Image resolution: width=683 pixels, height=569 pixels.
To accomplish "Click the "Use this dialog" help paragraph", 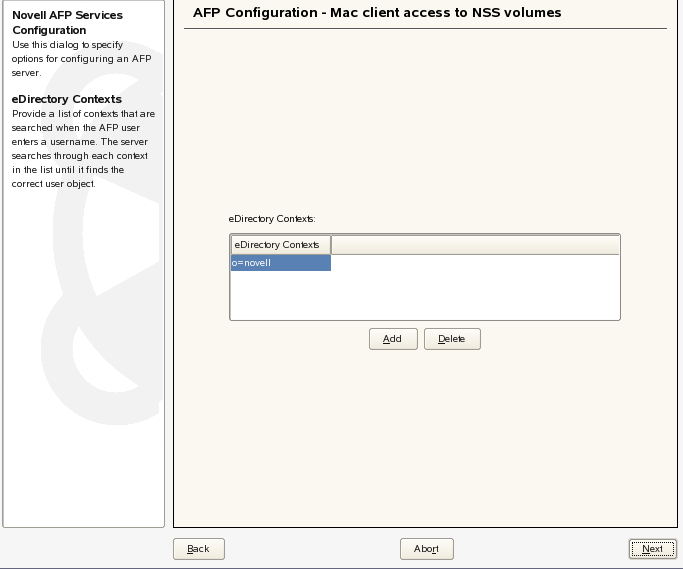I will tap(81, 59).
